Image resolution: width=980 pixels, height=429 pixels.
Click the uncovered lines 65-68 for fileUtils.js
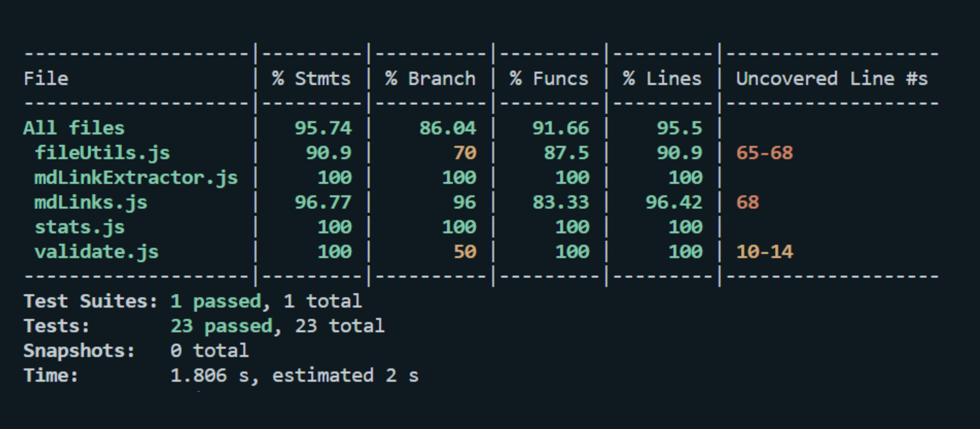[764, 153]
